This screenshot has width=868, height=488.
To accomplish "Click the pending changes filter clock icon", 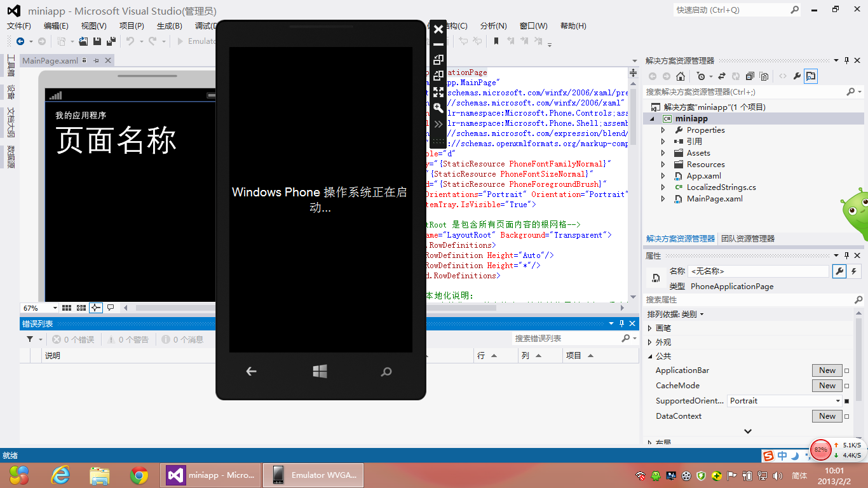I will 700,76.
